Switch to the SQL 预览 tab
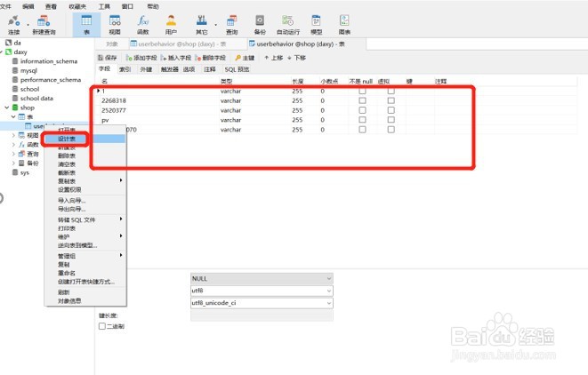This screenshot has width=588, height=375. pyautogui.click(x=237, y=69)
